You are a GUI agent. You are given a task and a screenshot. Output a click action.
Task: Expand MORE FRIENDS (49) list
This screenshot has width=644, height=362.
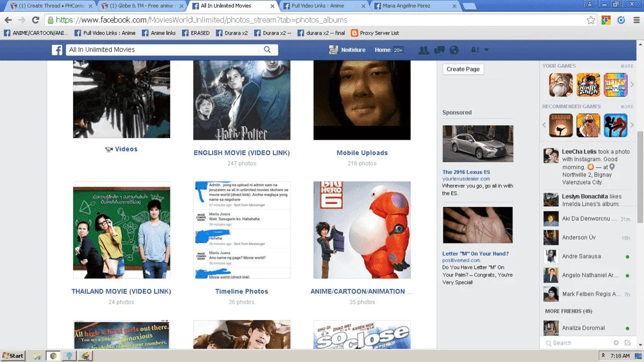coord(568,311)
